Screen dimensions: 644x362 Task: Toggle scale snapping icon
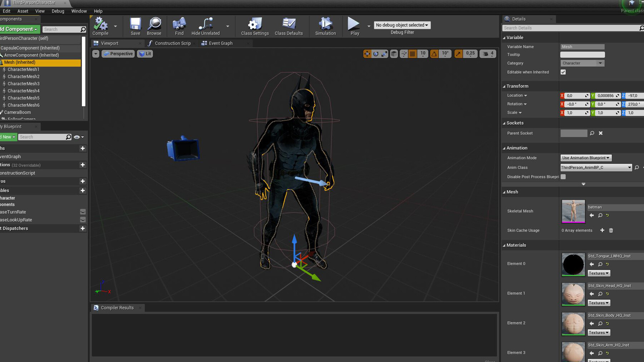[x=458, y=54]
